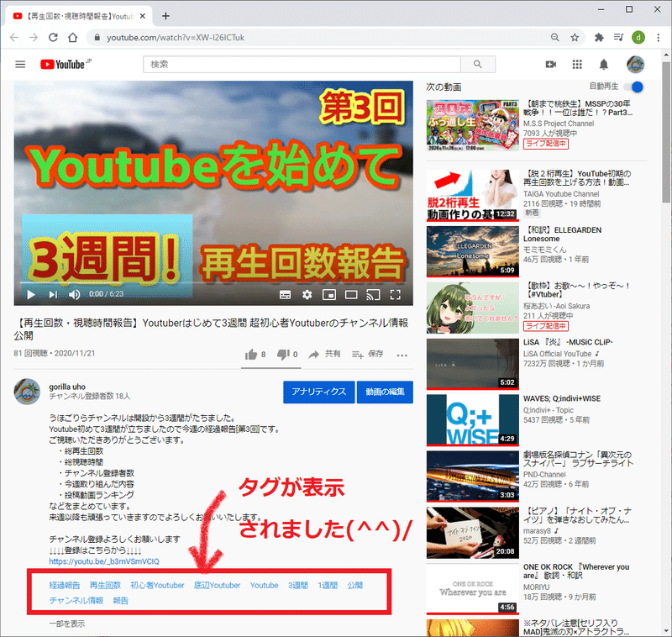
Task: Click the address bar URL
Action: (x=176, y=38)
